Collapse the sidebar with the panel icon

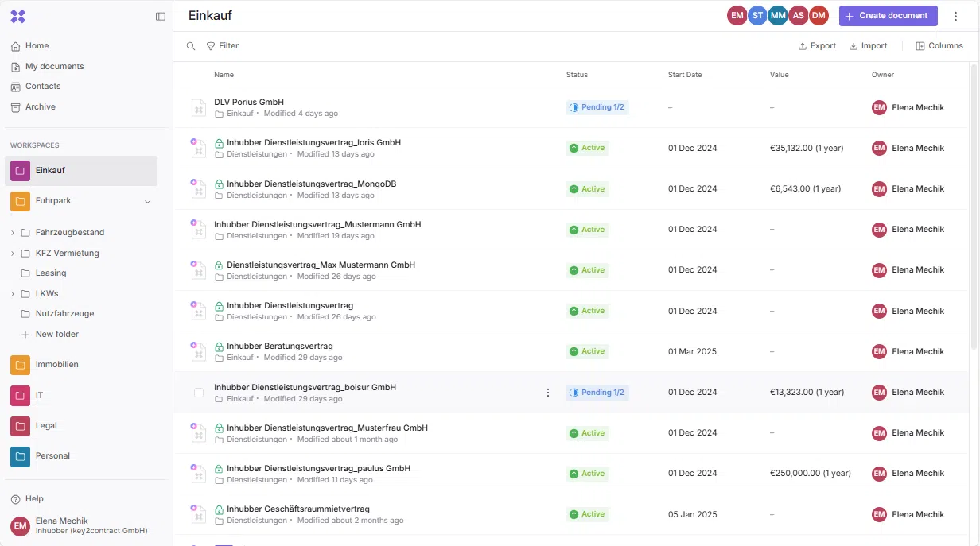pos(161,16)
